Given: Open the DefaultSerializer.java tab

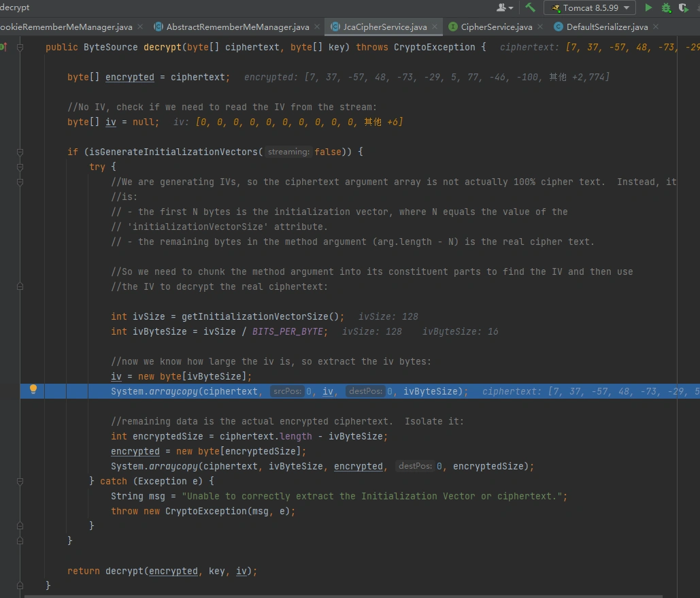Looking at the screenshot, I should (607, 27).
